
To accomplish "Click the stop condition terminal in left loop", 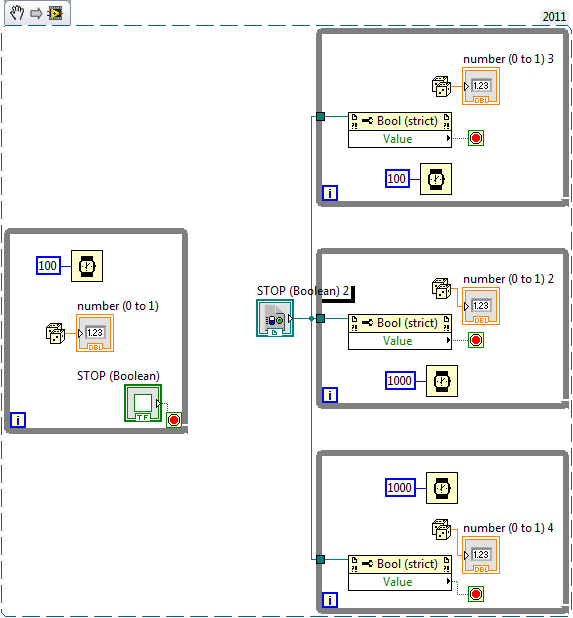I will (x=174, y=420).
